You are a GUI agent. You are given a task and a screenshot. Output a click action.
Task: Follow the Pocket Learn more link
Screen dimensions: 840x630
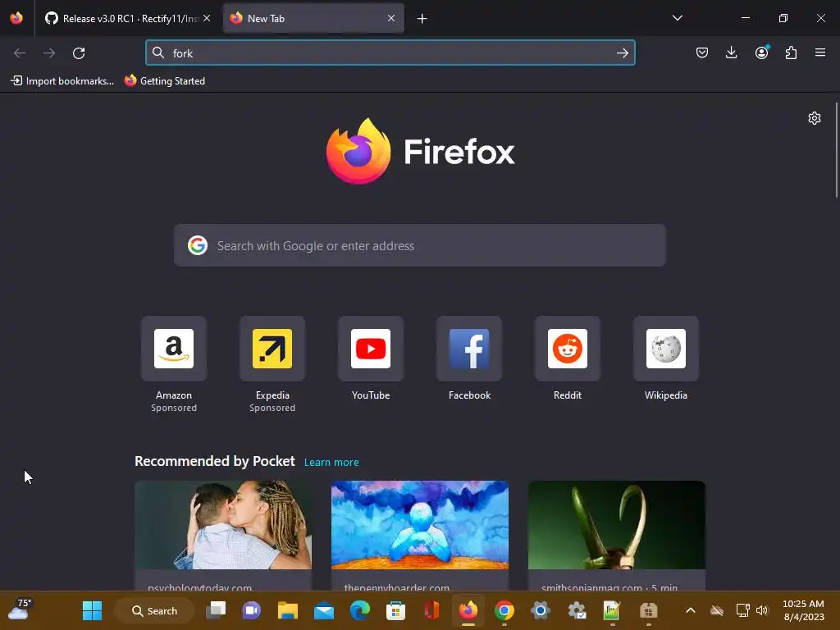pos(331,463)
